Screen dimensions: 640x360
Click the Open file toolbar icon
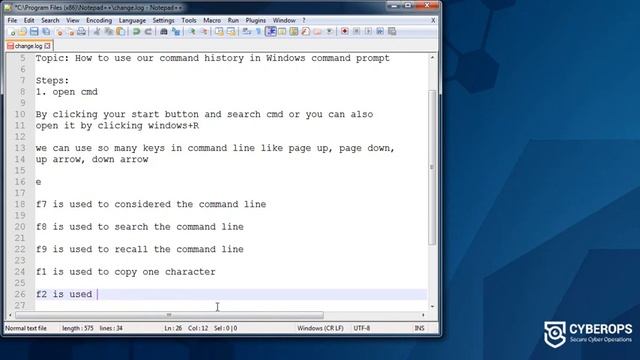pos(23,31)
